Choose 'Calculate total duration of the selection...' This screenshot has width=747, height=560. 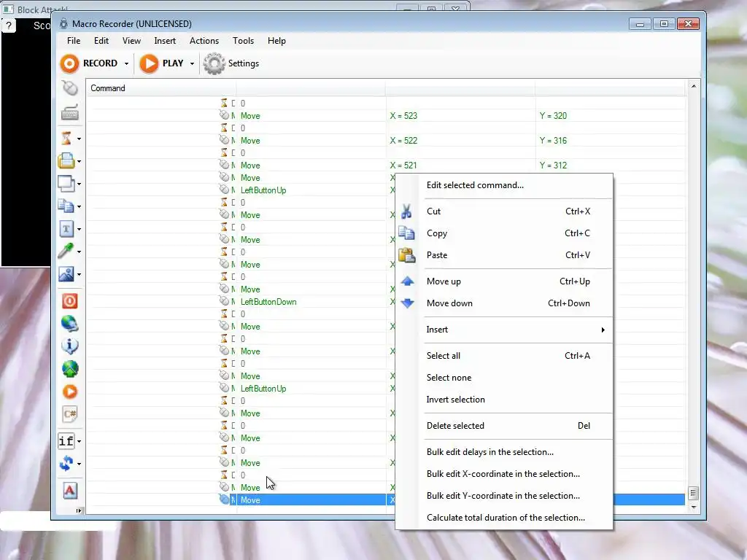point(504,518)
